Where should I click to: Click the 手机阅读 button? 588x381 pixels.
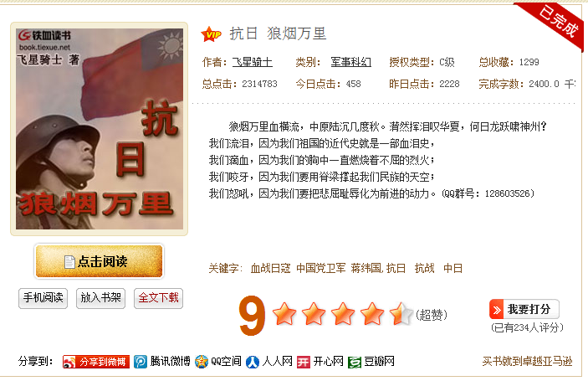pos(43,298)
